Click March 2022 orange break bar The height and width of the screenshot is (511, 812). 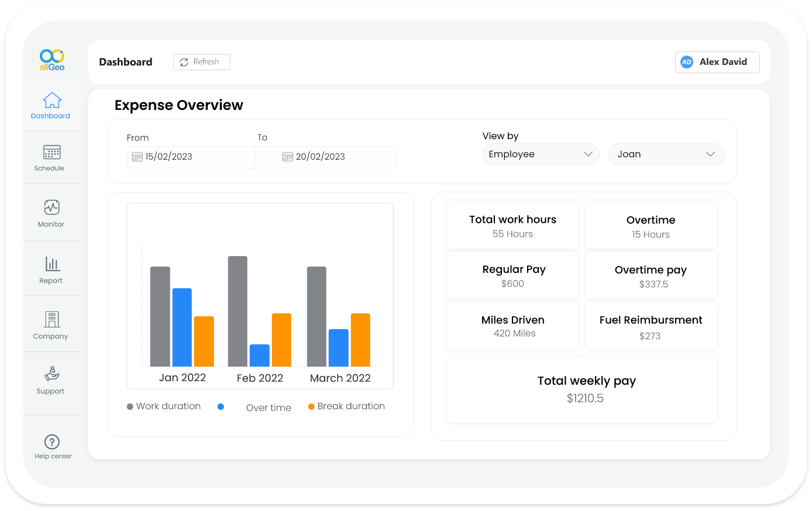pos(360,340)
